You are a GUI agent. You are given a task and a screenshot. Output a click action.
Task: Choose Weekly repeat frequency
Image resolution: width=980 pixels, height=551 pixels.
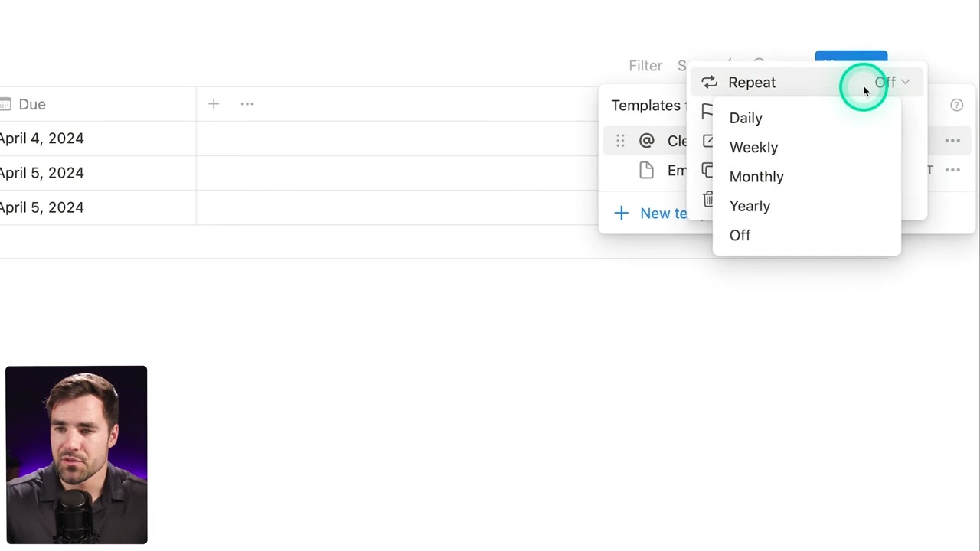tap(753, 147)
